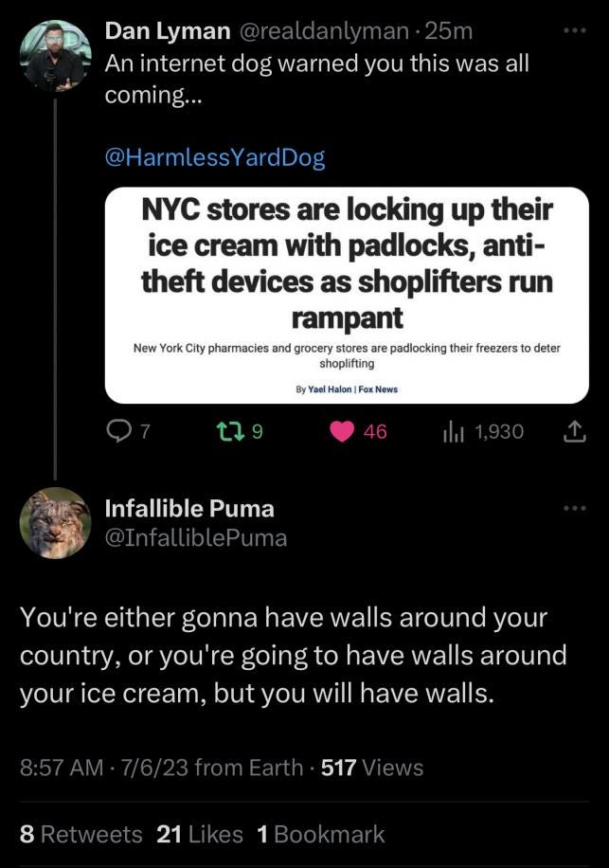View the 21 Likes list
609x868 pixels.
[x=200, y=834]
